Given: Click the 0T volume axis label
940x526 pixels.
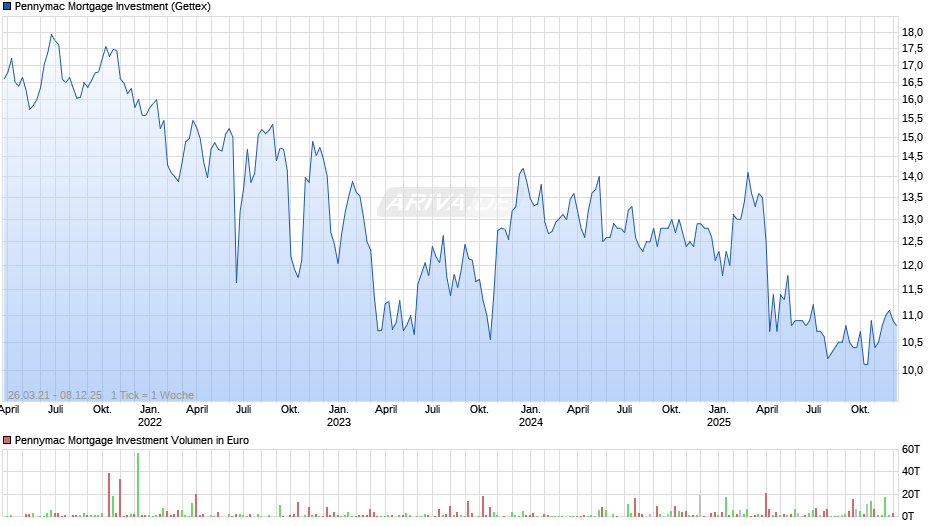Looking at the screenshot, I should [908, 516].
